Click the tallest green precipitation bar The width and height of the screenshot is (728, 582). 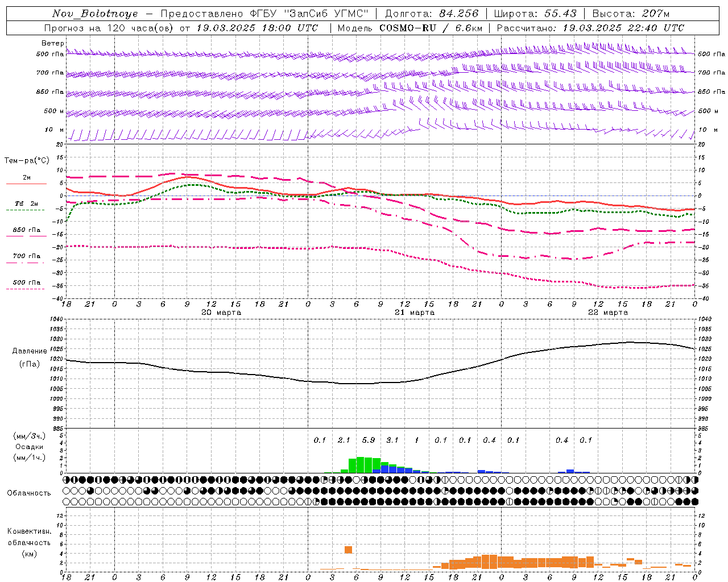click(360, 465)
